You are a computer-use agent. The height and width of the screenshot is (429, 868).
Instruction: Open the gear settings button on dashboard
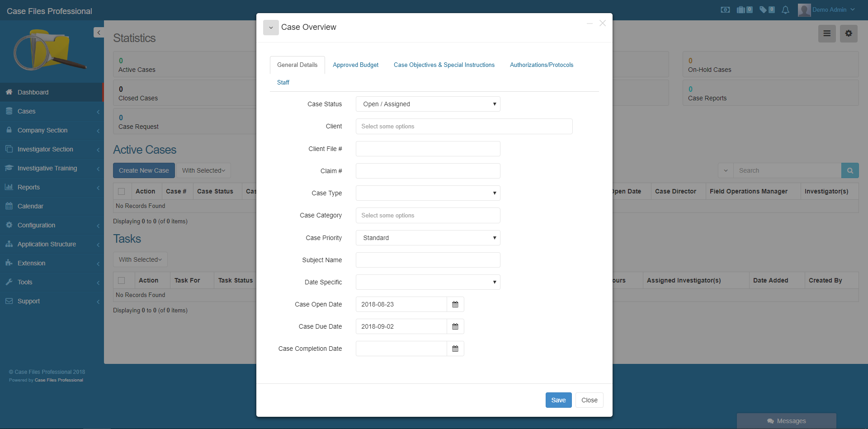[849, 33]
